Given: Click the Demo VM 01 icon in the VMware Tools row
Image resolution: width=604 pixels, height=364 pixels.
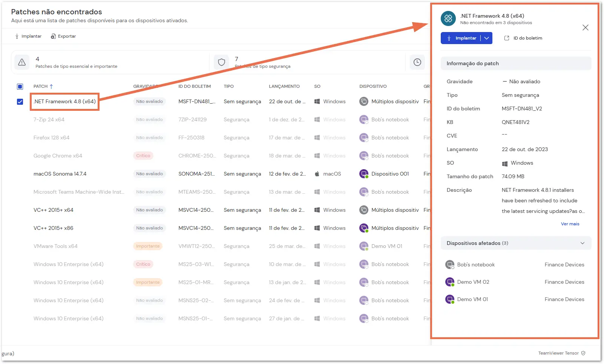Looking at the screenshot, I should tap(364, 246).
